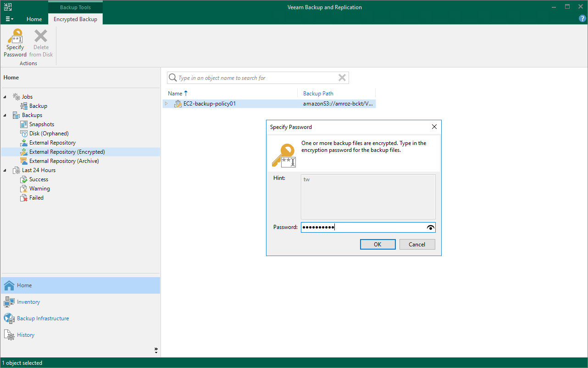Click the help question mark icon
588x368 pixels.
(x=582, y=19)
